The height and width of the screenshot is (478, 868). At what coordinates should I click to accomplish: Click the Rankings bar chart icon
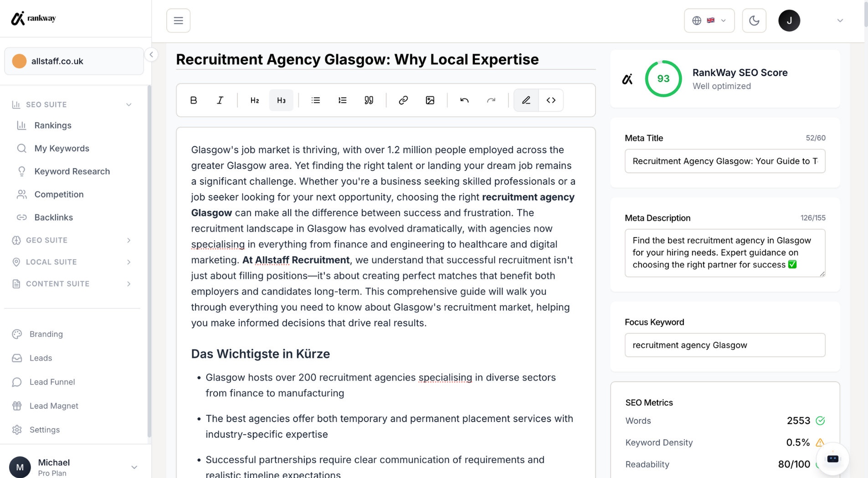pos(21,125)
